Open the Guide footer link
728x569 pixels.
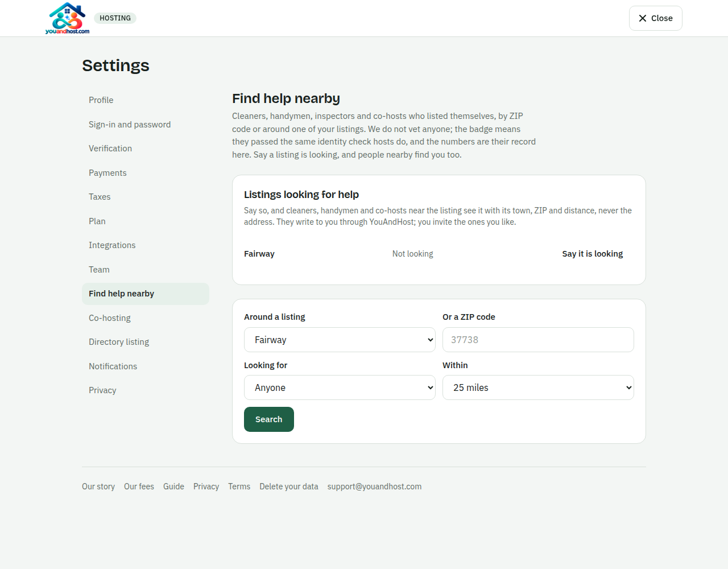click(x=173, y=486)
